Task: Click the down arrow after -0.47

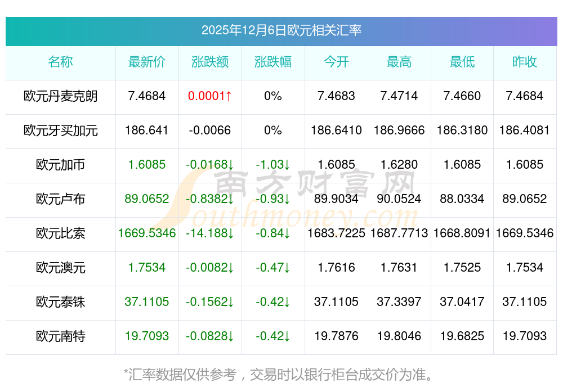Action: [287, 268]
